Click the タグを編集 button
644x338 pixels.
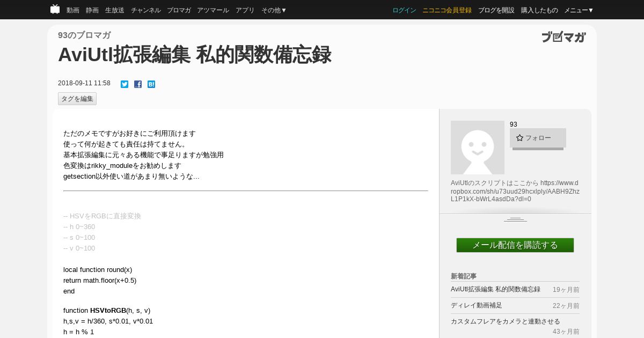[77, 99]
